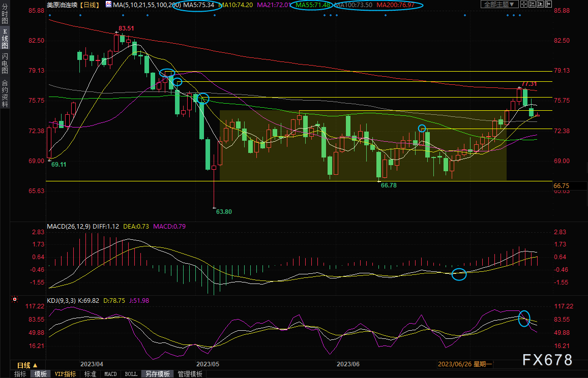
Task: Open the 合约资料 contract info tab
Action: pyautogui.click(x=5, y=93)
